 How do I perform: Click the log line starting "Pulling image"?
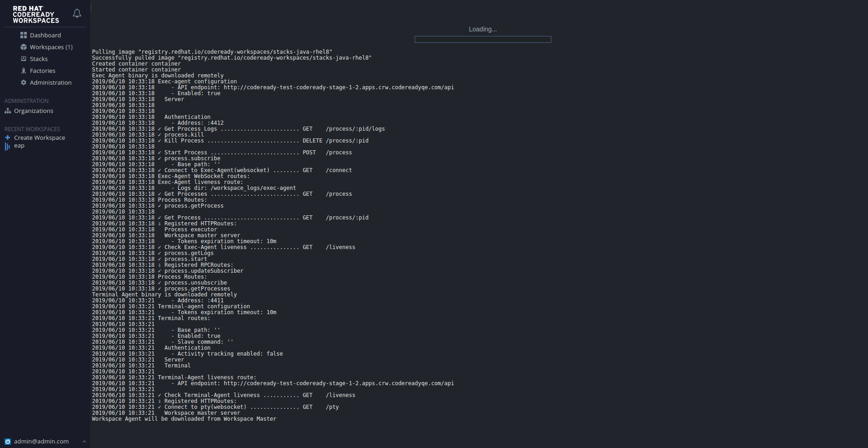pyautogui.click(x=212, y=52)
